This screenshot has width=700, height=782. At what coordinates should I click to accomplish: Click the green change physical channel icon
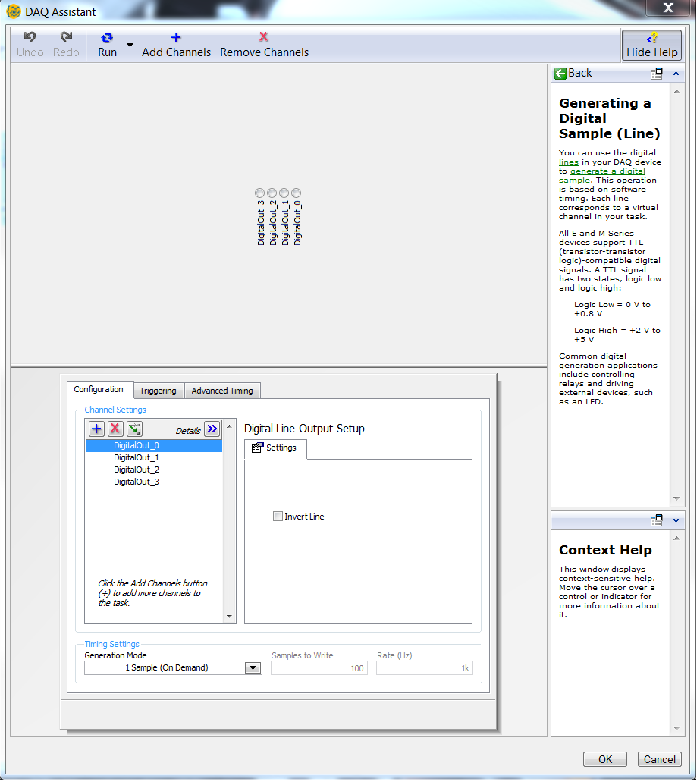point(135,429)
